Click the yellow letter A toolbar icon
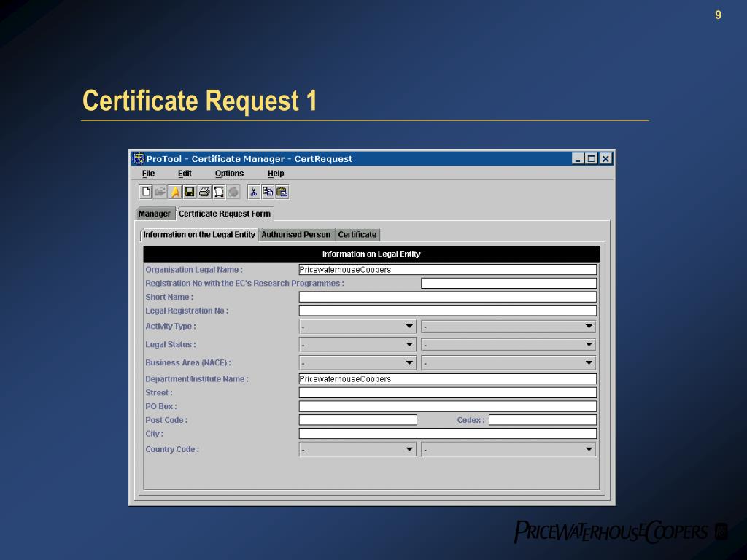 point(175,192)
